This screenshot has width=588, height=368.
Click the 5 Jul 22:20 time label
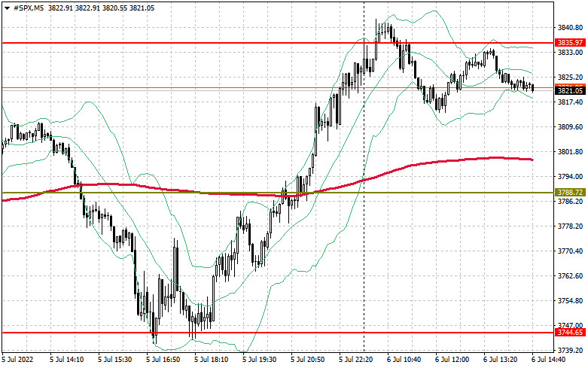point(356,360)
